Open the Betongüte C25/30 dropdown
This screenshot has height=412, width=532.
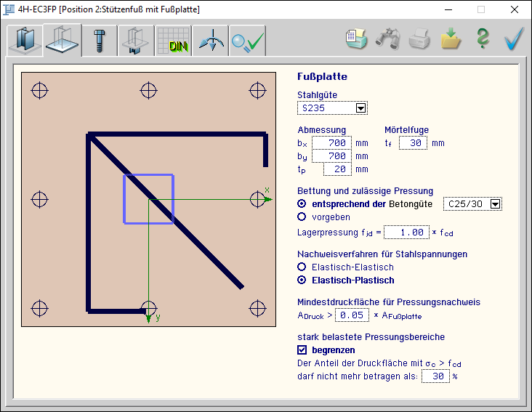[496, 204]
